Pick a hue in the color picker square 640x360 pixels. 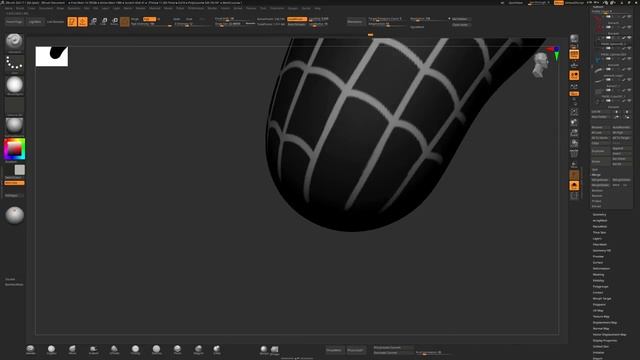pyautogui.click(x=14, y=149)
